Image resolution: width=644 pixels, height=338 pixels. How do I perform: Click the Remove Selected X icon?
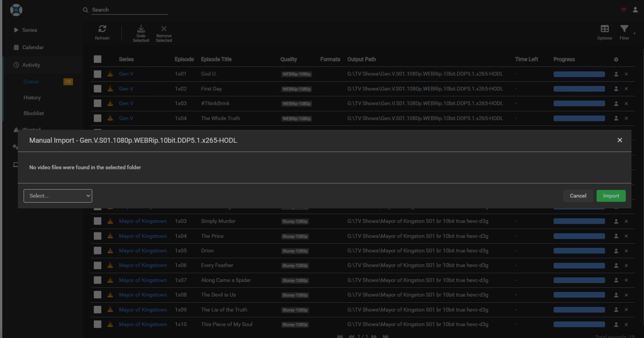(x=164, y=29)
